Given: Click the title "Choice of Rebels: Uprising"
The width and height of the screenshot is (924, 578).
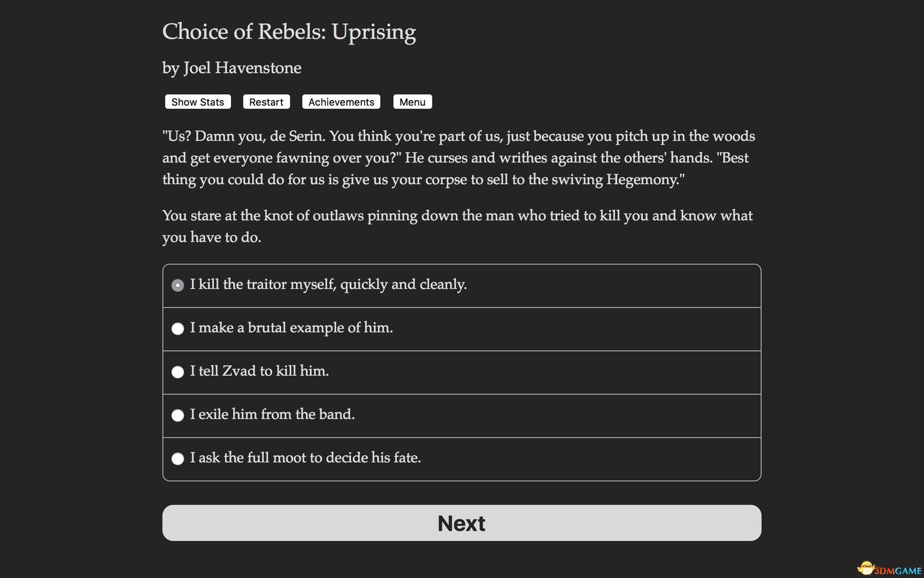Looking at the screenshot, I should 289,32.
